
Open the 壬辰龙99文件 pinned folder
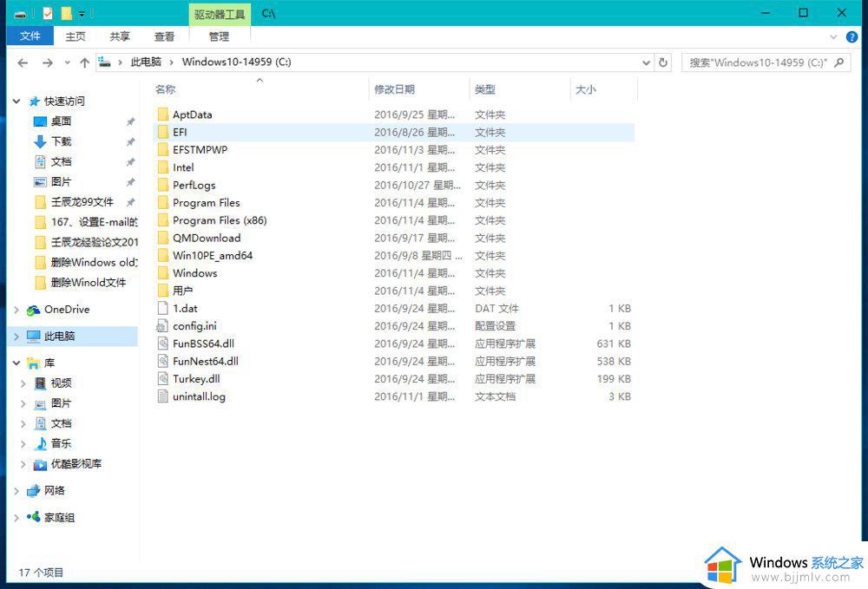click(82, 202)
